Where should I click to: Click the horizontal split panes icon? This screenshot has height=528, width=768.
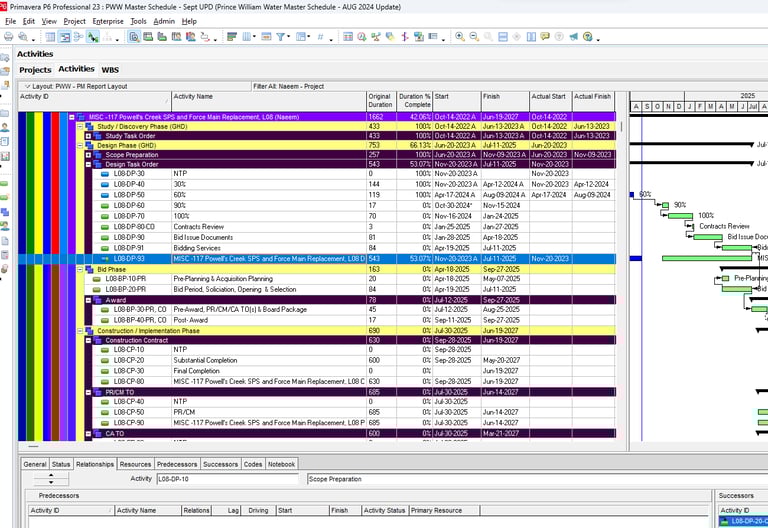point(503,37)
